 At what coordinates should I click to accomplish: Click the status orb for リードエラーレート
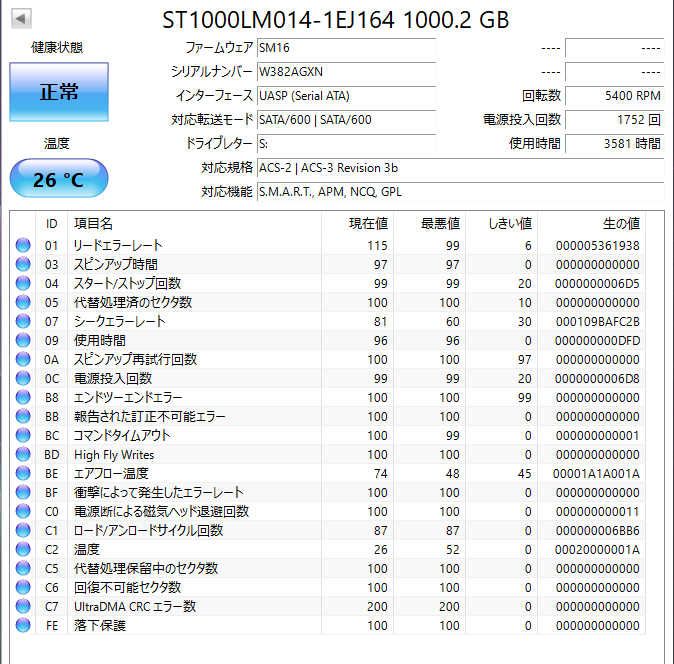pyautogui.click(x=23, y=245)
